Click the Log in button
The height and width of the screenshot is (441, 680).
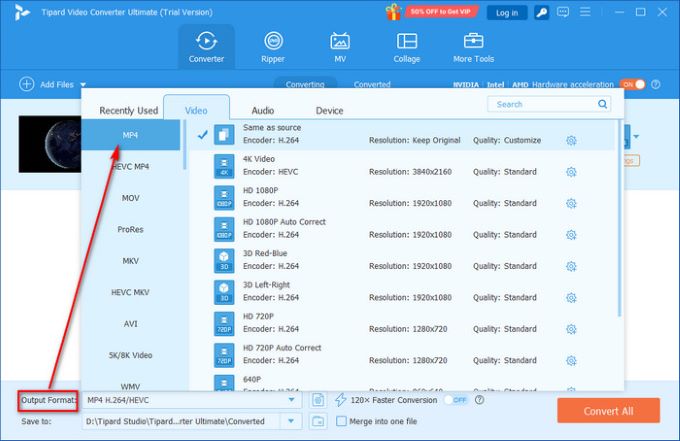pyautogui.click(x=507, y=13)
